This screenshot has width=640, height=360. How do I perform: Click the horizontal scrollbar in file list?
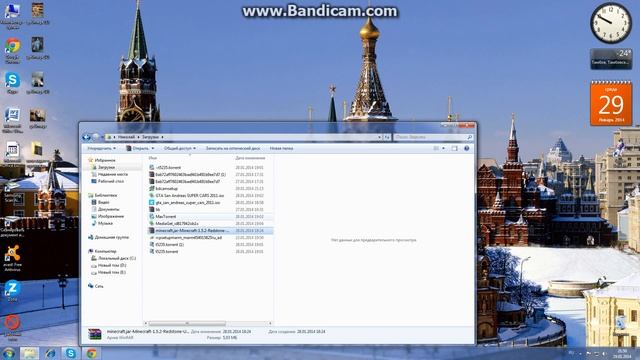point(187,323)
